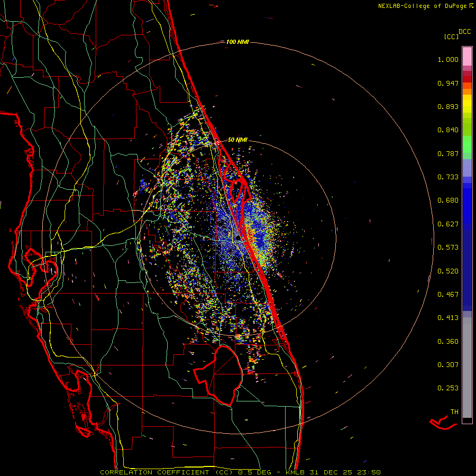Click the 0.307 scale value

pyautogui.click(x=448, y=365)
